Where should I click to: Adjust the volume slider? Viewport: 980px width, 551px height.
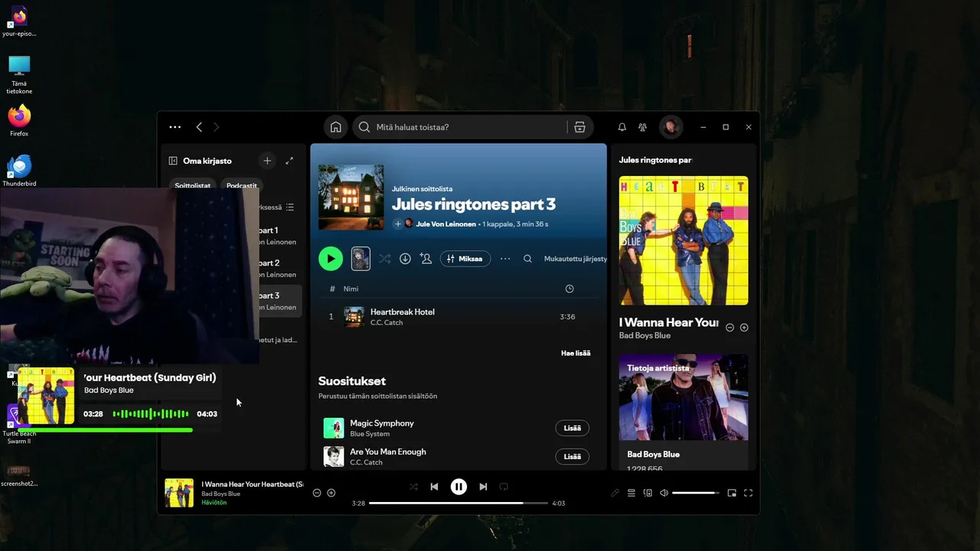(696, 493)
